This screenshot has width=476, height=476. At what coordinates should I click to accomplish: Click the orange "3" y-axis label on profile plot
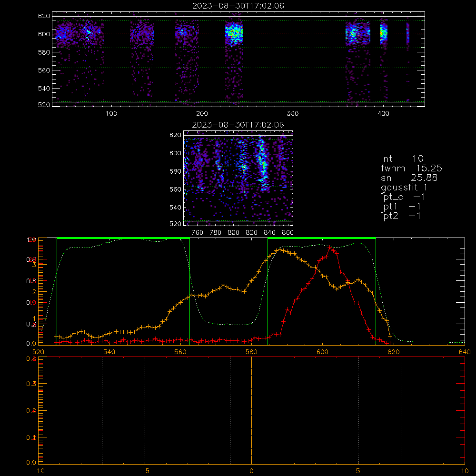[34, 265]
